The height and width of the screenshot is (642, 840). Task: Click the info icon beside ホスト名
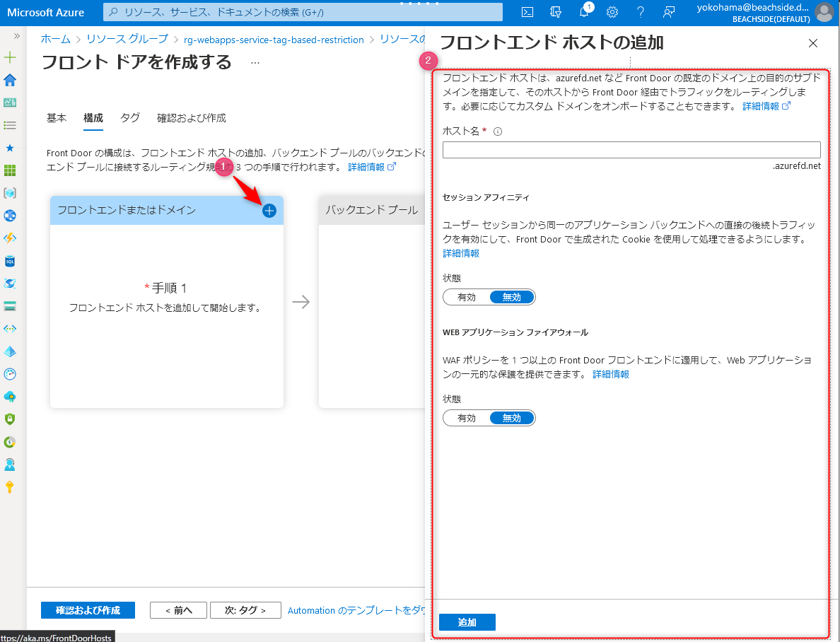498,132
